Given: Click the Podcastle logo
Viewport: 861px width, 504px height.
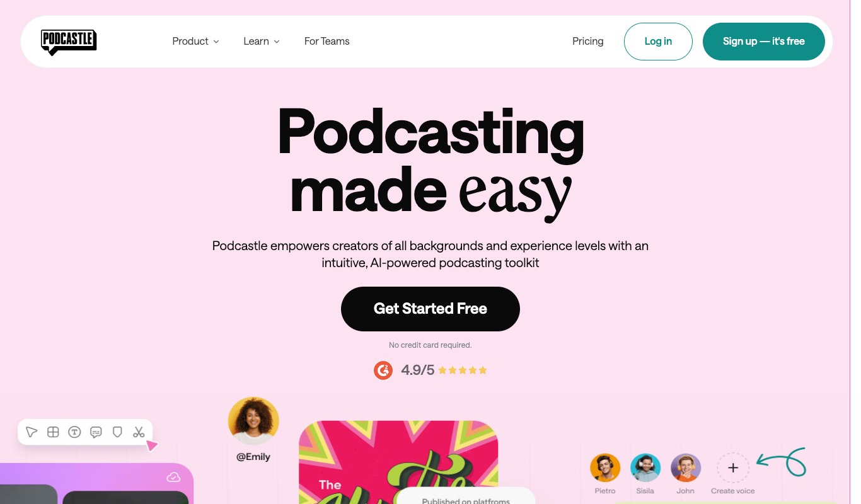Looking at the screenshot, I should click(69, 42).
